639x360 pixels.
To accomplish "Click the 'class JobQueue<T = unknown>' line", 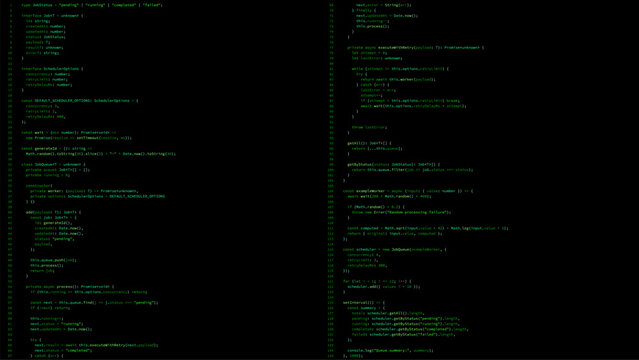I will (53, 164).
